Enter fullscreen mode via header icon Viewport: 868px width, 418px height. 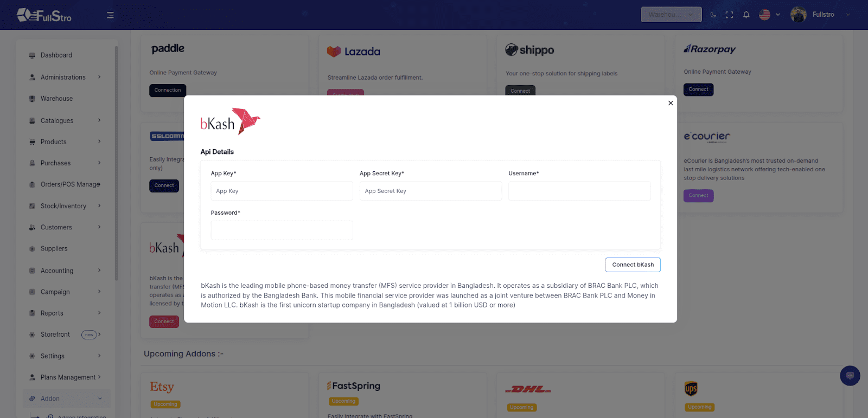[x=729, y=15]
